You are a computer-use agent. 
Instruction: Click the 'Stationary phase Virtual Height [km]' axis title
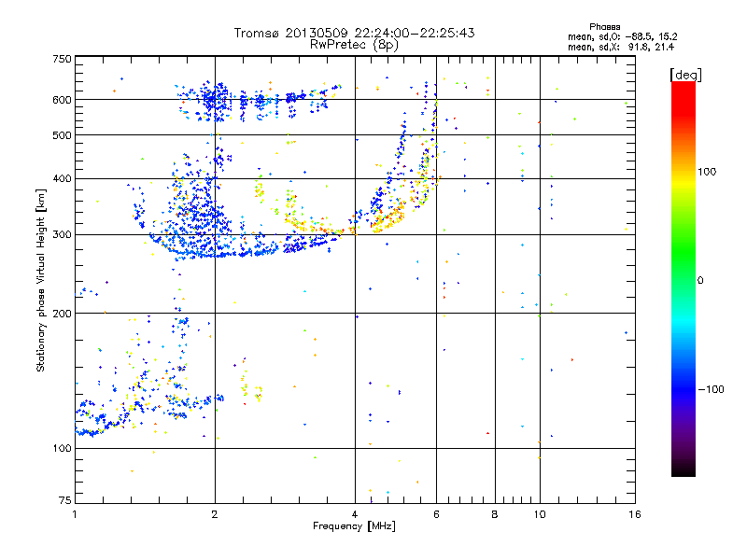41,280
